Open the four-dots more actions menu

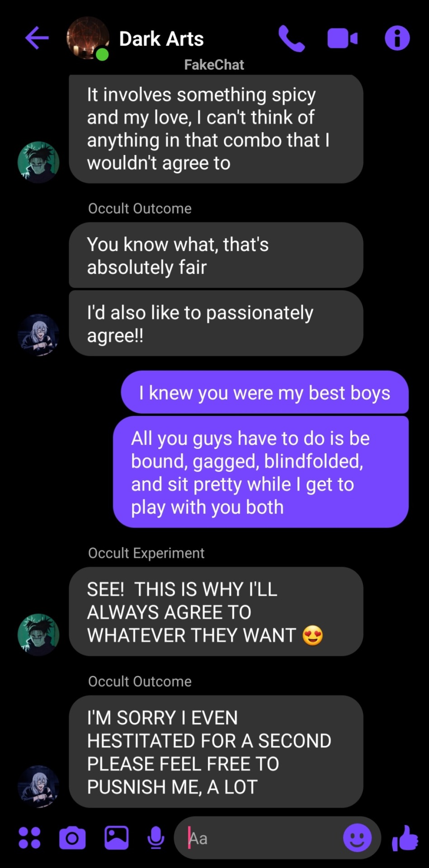[29, 838]
